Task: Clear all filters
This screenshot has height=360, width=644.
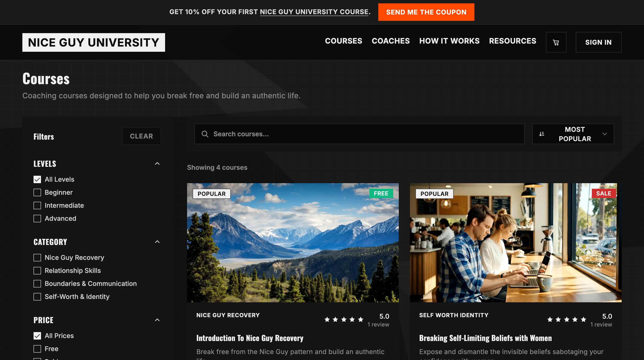Action: (141, 136)
